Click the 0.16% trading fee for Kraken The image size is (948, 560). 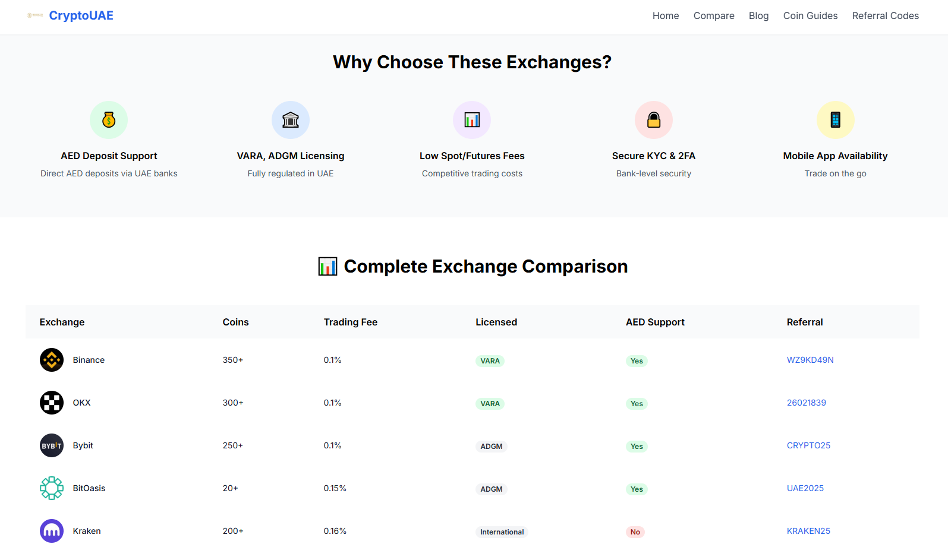(335, 531)
